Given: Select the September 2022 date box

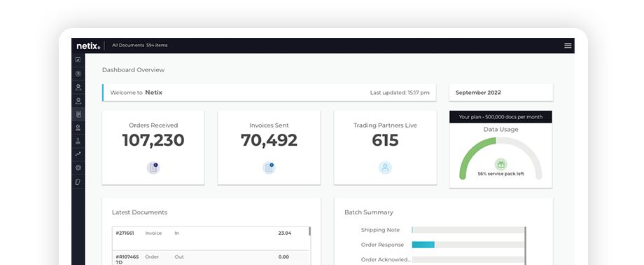Looking at the screenshot, I should 501,93.
